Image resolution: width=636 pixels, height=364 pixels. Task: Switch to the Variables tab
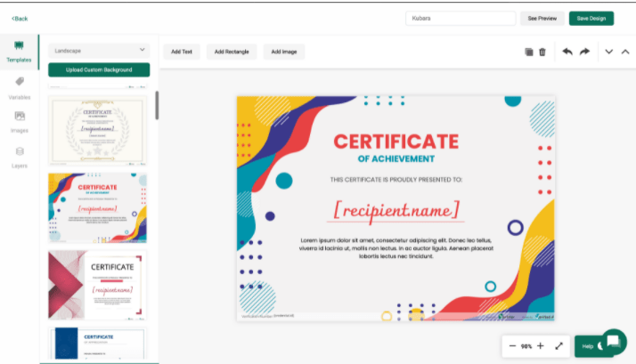pyautogui.click(x=19, y=87)
